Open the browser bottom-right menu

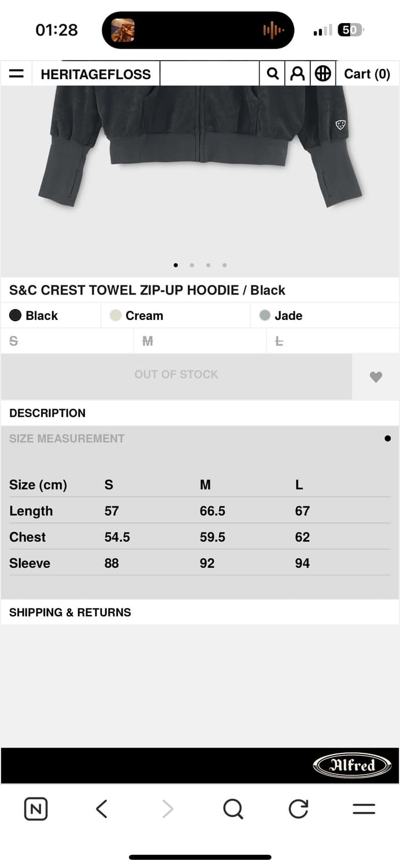click(364, 808)
